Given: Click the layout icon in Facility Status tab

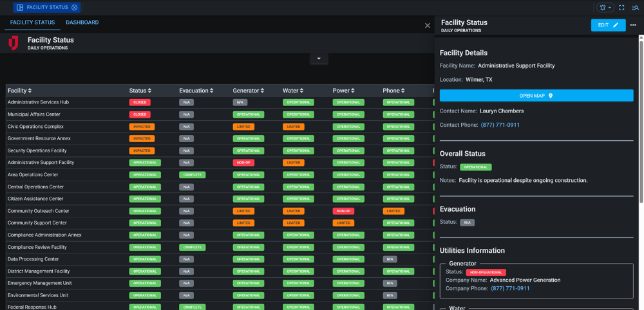Looking at the screenshot, I should tap(20, 8).
